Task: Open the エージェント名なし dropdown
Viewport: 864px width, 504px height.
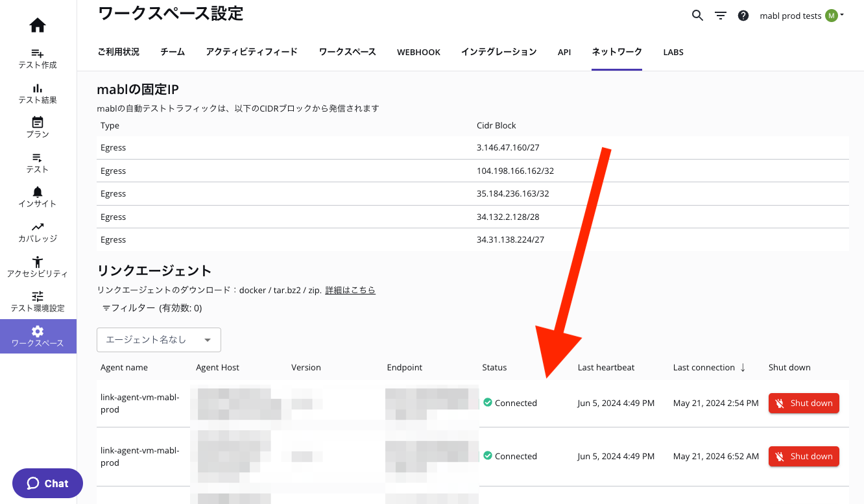Action: coord(158,339)
